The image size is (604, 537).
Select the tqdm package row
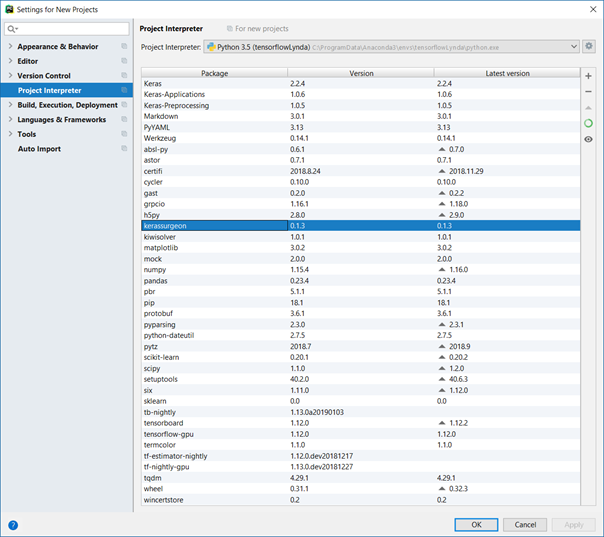[361, 478]
